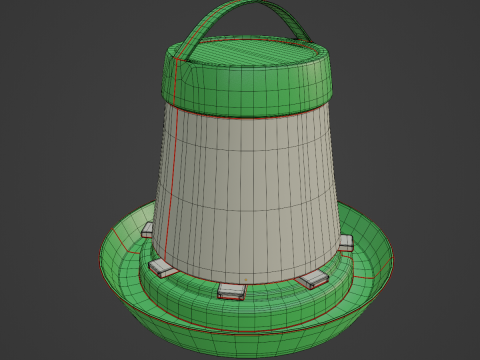Click the orange object origin dot
Screen dimensions: 480x360
pos(246,280)
